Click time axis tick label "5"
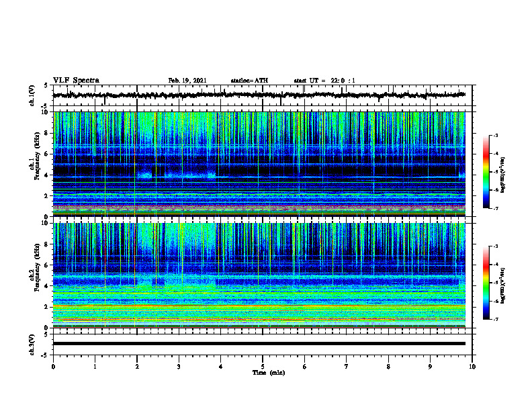 263,367
